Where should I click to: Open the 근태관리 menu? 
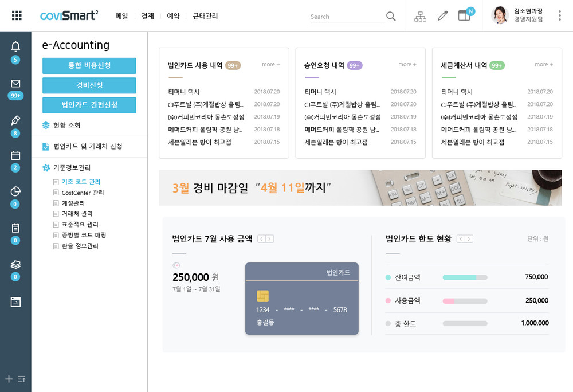[x=205, y=17]
